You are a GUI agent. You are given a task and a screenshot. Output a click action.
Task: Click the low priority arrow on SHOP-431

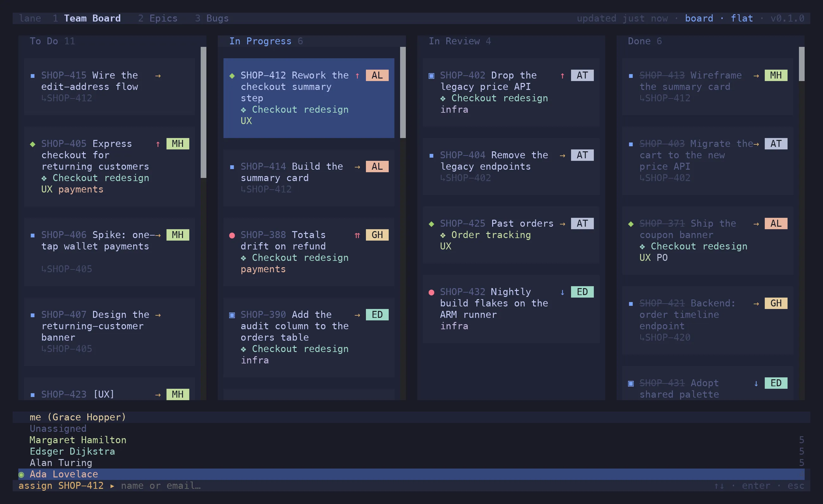pyautogui.click(x=756, y=384)
